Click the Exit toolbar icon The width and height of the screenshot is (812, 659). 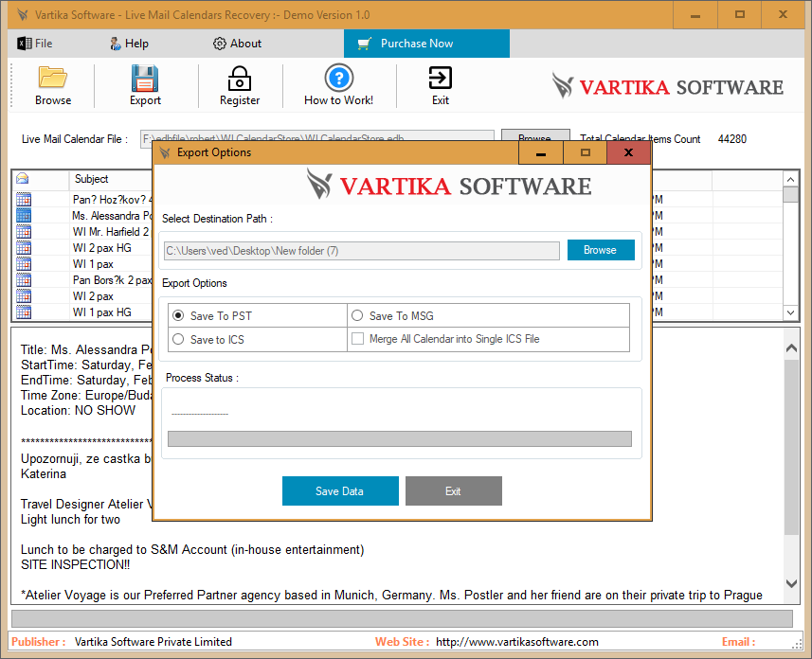point(441,79)
